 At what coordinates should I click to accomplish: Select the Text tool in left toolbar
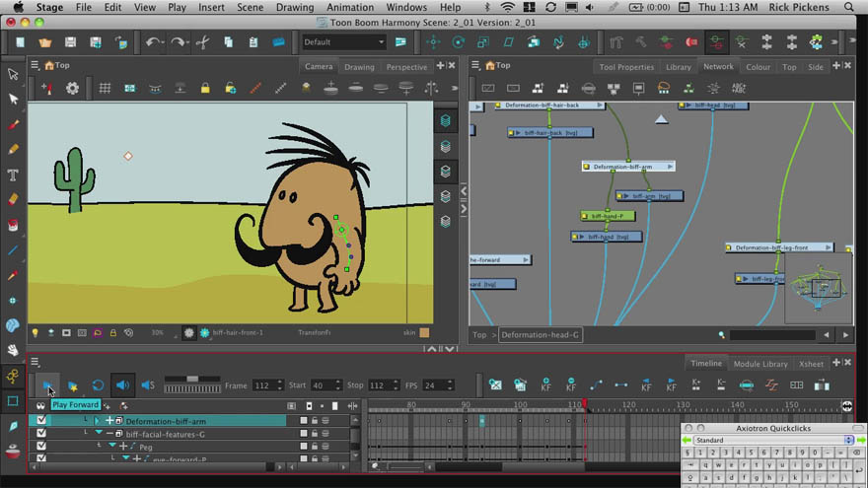[x=13, y=175]
